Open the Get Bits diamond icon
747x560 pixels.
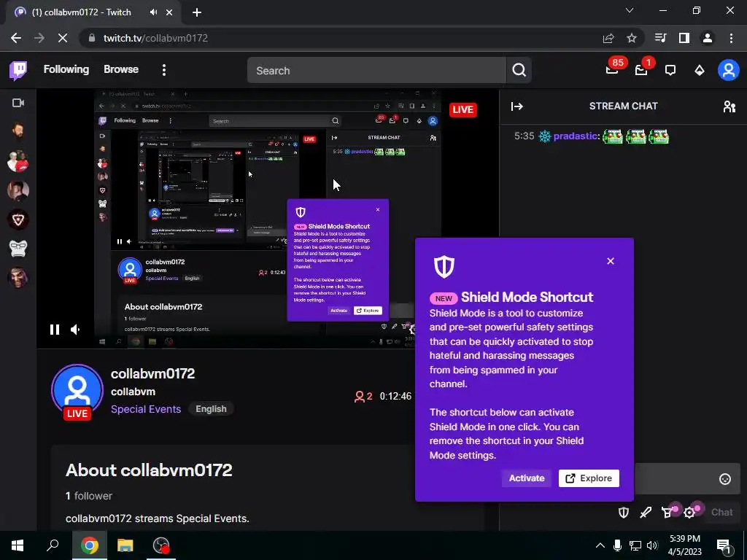(700, 71)
